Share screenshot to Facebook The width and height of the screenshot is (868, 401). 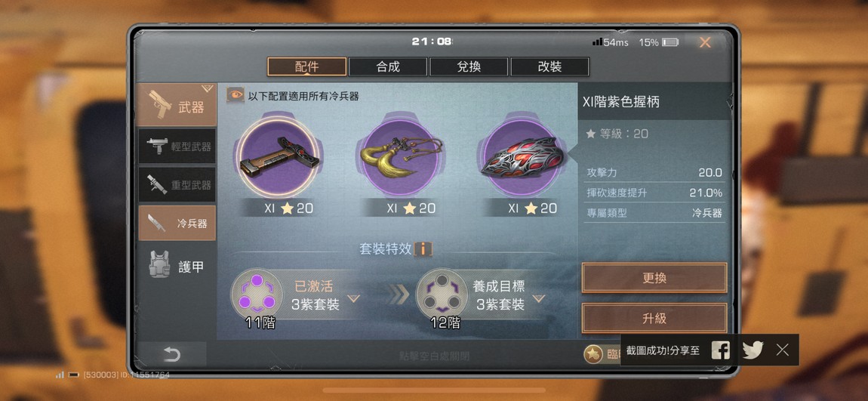[720, 350]
